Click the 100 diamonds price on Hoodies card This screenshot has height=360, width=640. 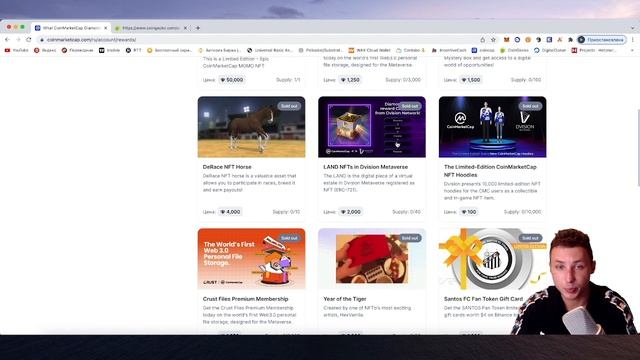tap(469, 212)
